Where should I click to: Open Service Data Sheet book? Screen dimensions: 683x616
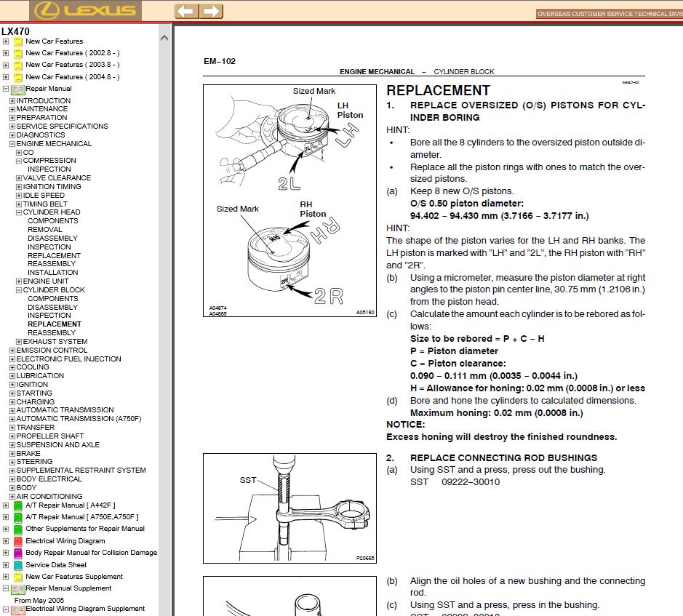[x=56, y=565]
